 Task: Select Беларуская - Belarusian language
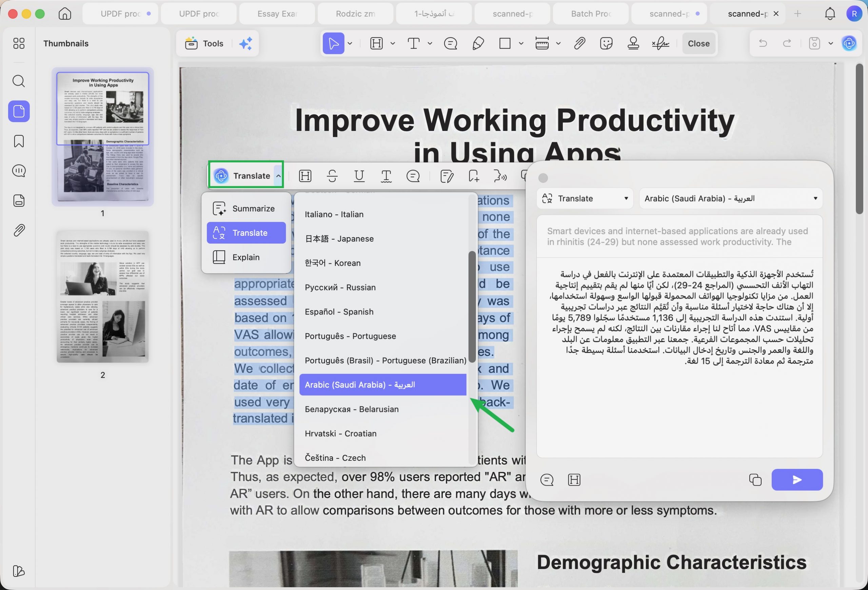[383, 409]
